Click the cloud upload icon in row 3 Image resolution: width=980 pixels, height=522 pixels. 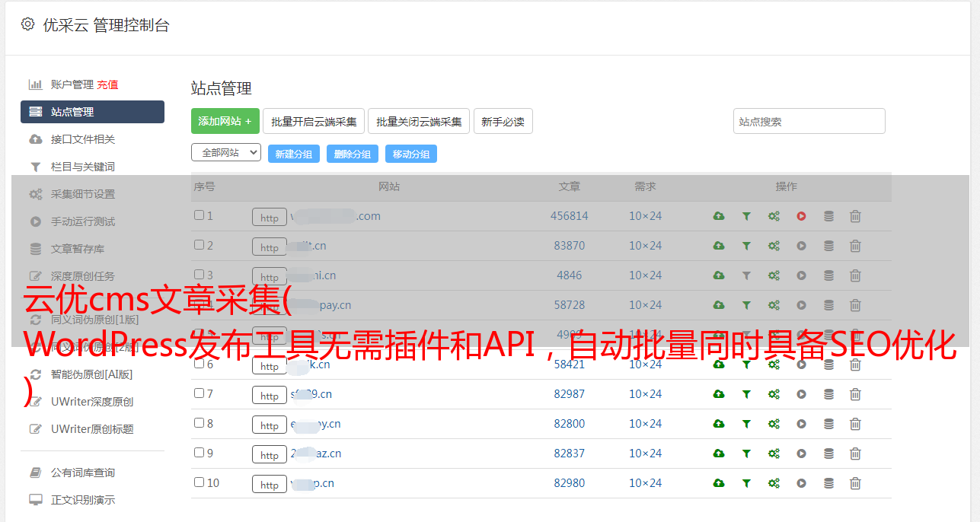[719, 275]
